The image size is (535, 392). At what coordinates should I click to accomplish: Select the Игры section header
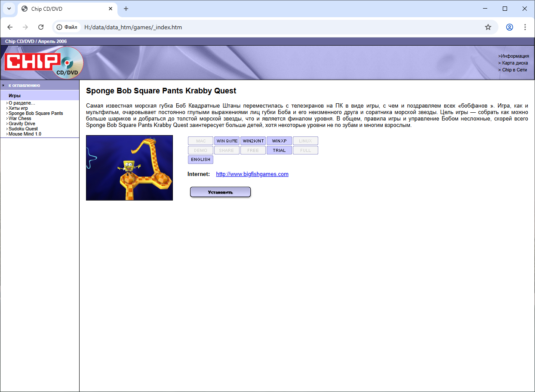point(15,96)
